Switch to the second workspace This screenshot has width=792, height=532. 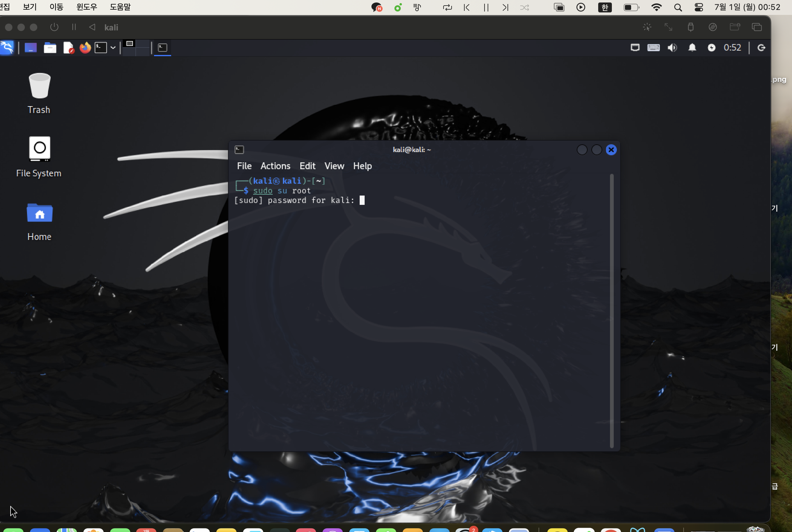(143, 44)
